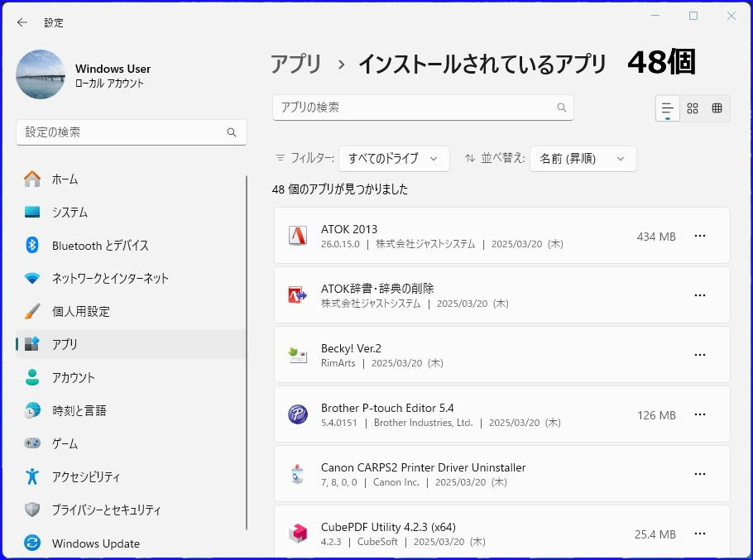This screenshot has width=753, height=560.
Task: Open the 名前 (昇順) sort dropdown
Action: tap(583, 159)
